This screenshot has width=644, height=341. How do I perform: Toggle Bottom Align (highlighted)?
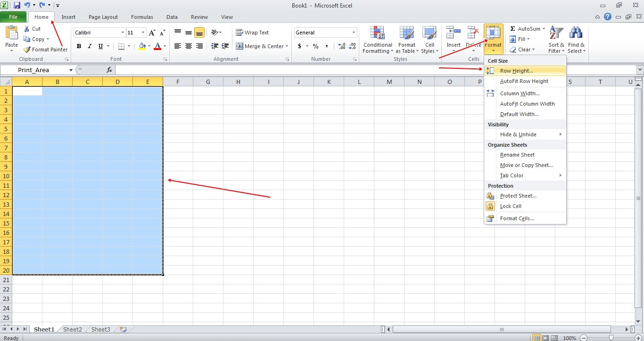coord(199,32)
